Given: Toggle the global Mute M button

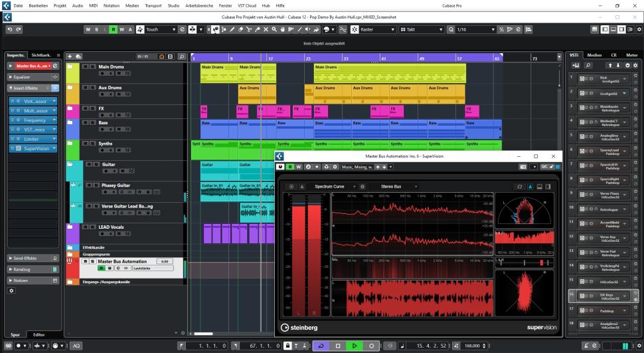Looking at the screenshot, I should tap(90, 29).
